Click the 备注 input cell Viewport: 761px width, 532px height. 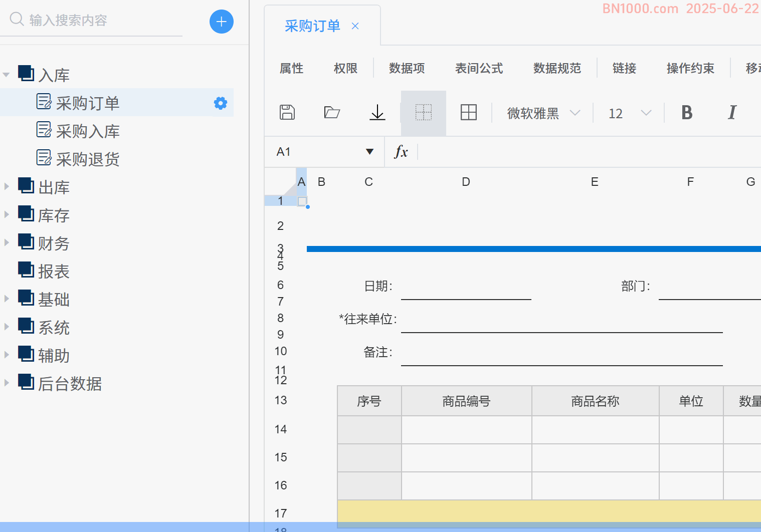point(562,352)
